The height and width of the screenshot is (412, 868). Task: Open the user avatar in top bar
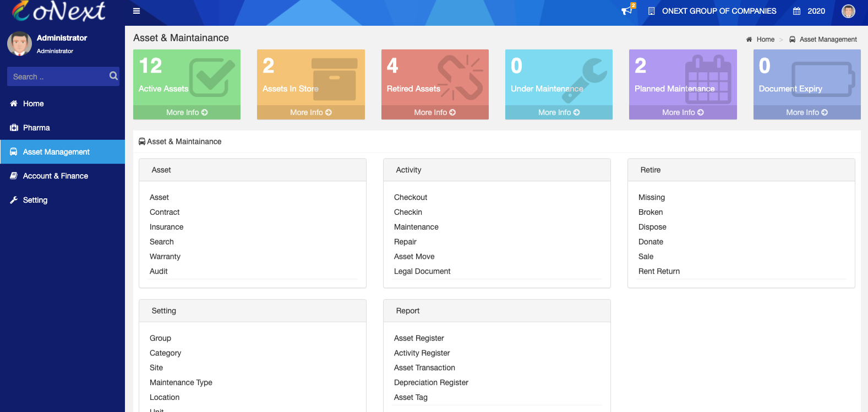click(x=848, y=11)
